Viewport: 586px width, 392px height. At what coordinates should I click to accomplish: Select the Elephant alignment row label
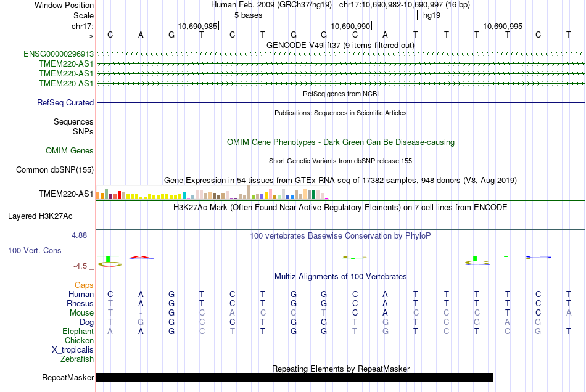(78, 331)
